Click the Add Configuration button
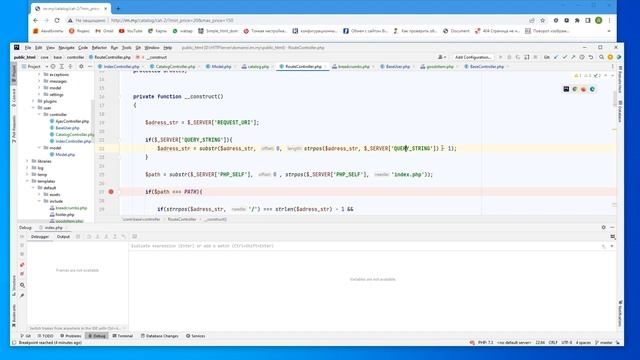640x360 pixels. point(473,57)
